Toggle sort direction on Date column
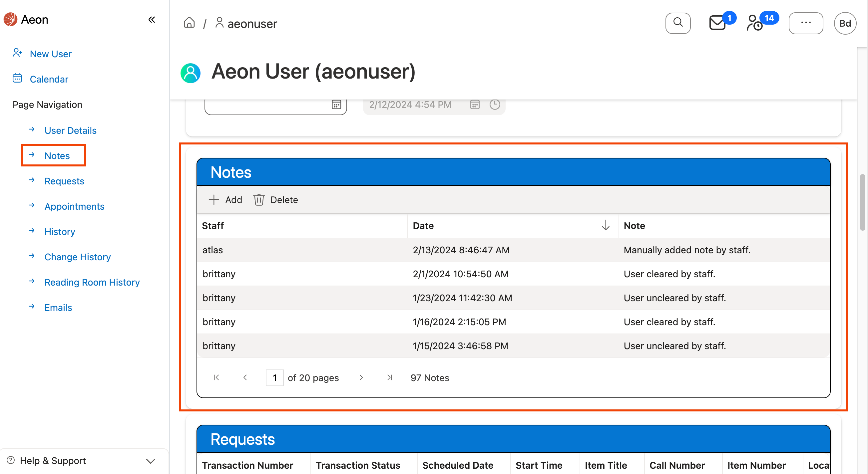 click(x=606, y=226)
